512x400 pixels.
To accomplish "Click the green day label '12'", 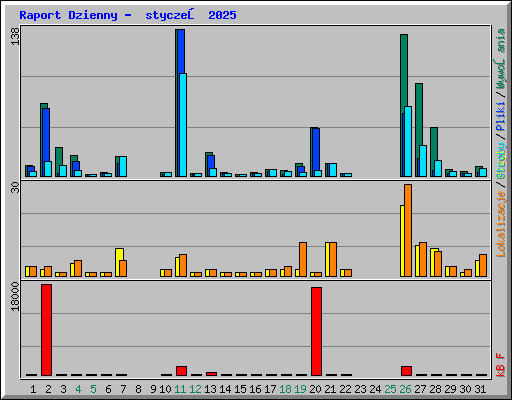I will coord(195,389).
